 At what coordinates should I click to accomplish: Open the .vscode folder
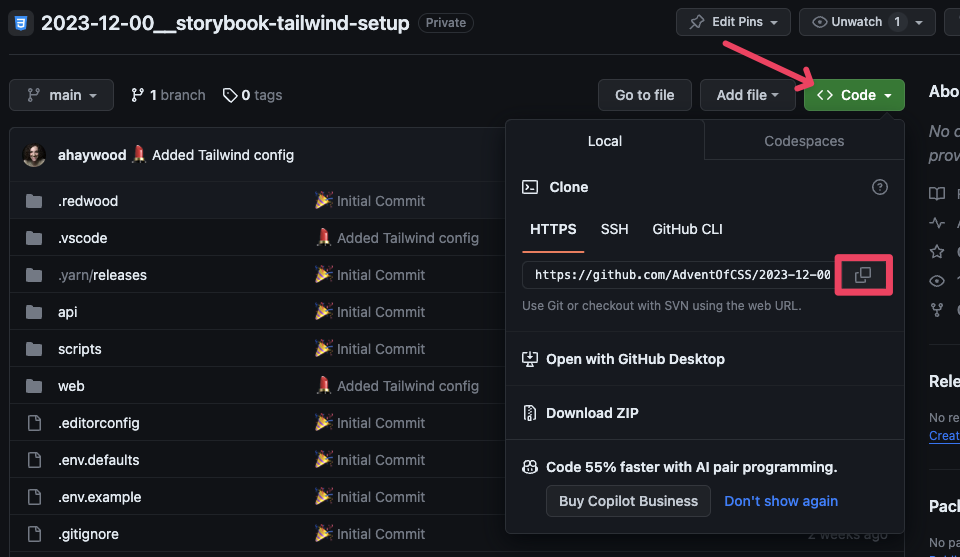[83, 238]
